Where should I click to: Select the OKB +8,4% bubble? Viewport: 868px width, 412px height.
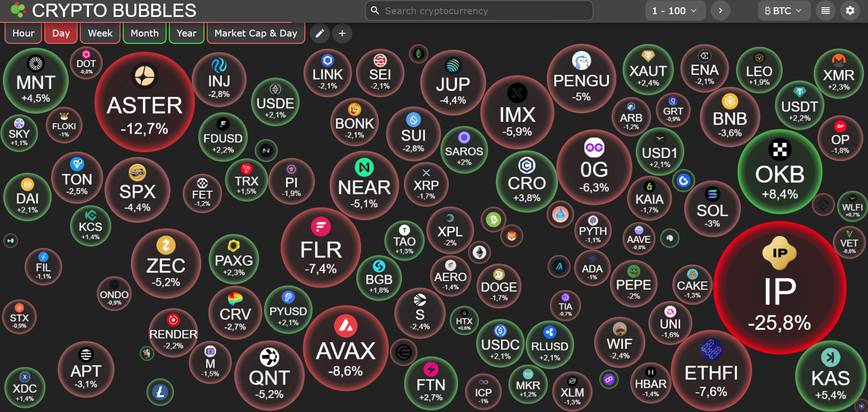[780, 172]
